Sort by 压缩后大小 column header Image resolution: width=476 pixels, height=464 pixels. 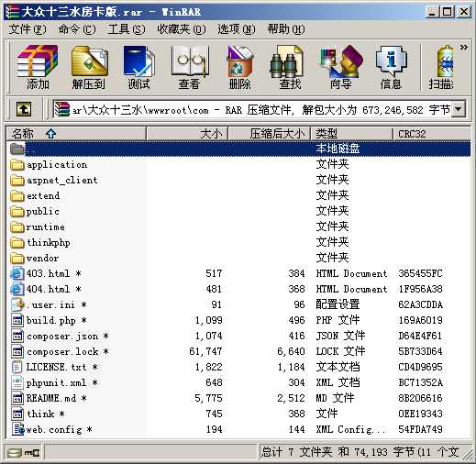[x=269, y=133]
